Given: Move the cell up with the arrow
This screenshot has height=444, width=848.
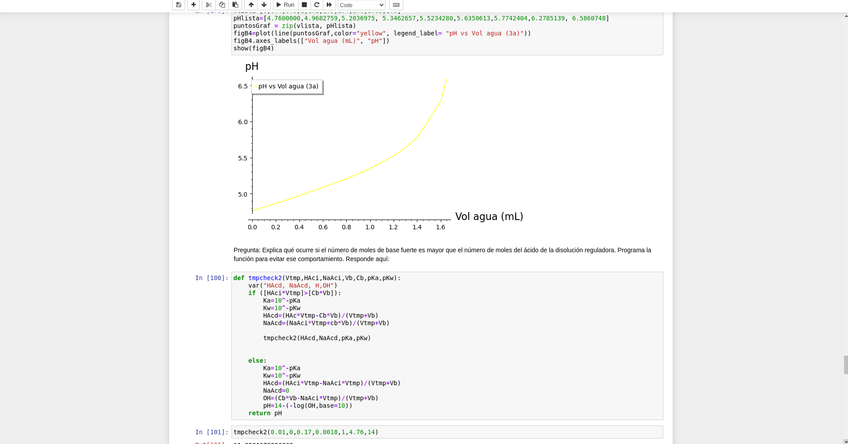Looking at the screenshot, I should pyautogui.click(x=251, y=5).
